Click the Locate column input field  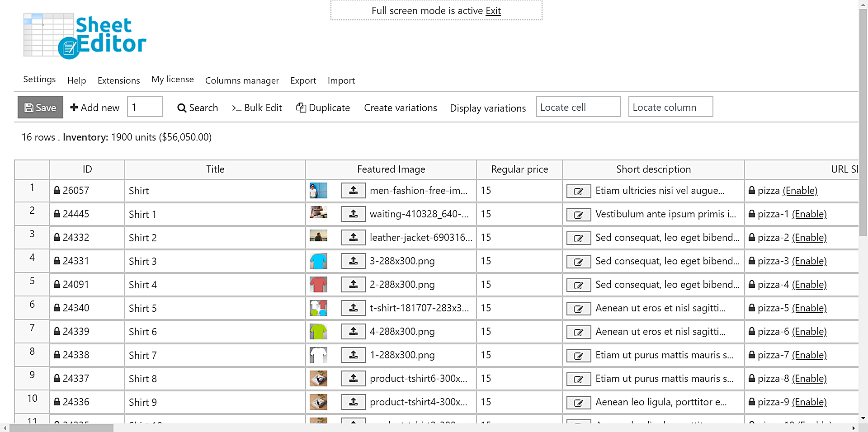[670, 107]
